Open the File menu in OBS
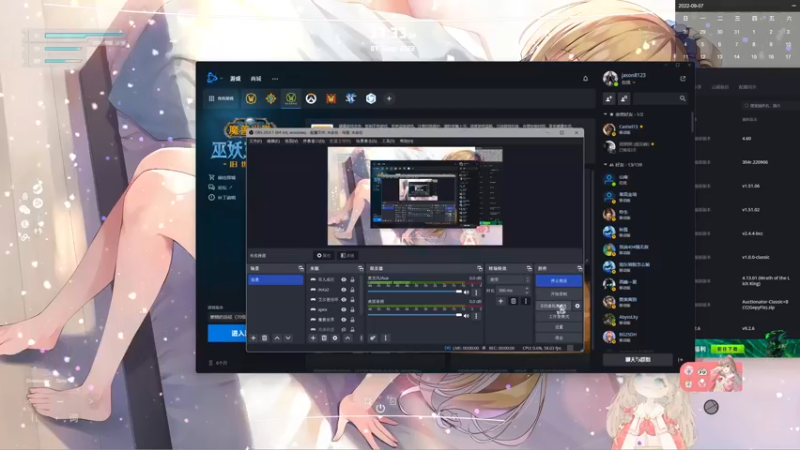This screenshot has width=800, height=450. point(256,141)
